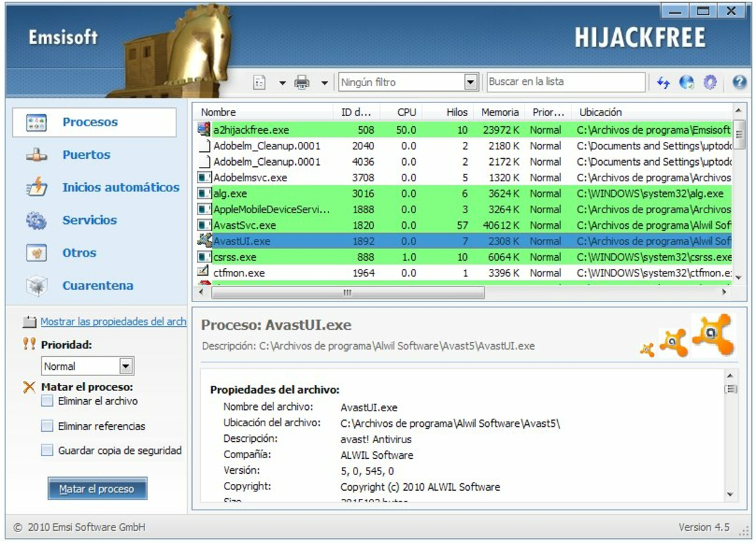
Task: Select the csrss.exe process row
Action: pos(464,257)
